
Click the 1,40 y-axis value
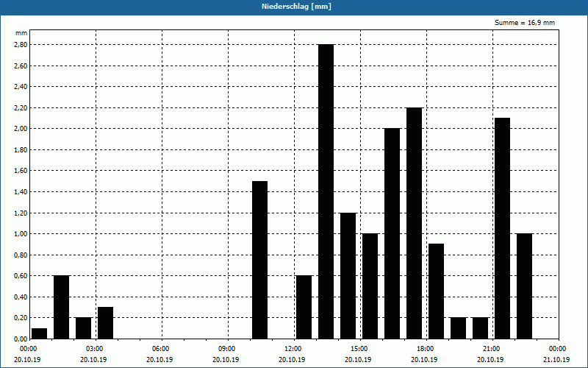tap(21, 192)
